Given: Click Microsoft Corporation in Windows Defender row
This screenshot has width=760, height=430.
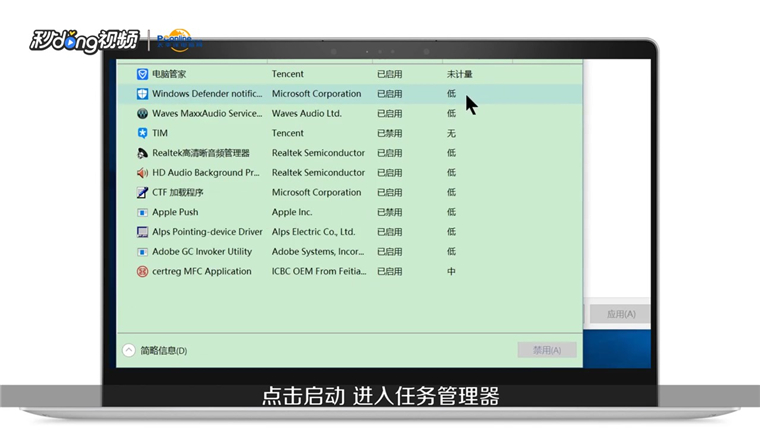Looking at the screenshot, I should [316, 94].
